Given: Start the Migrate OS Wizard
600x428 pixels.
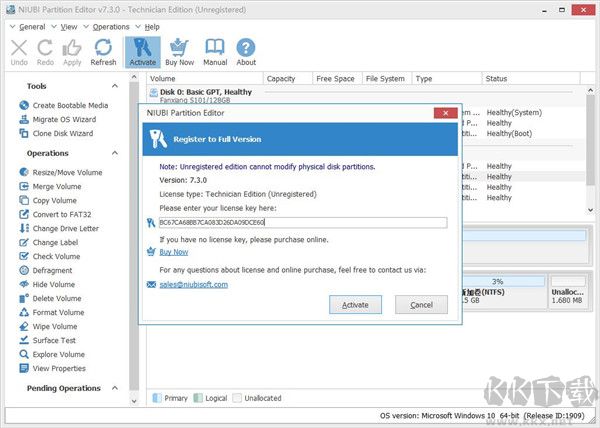Looking at the screenshot, I should [57, 119].
